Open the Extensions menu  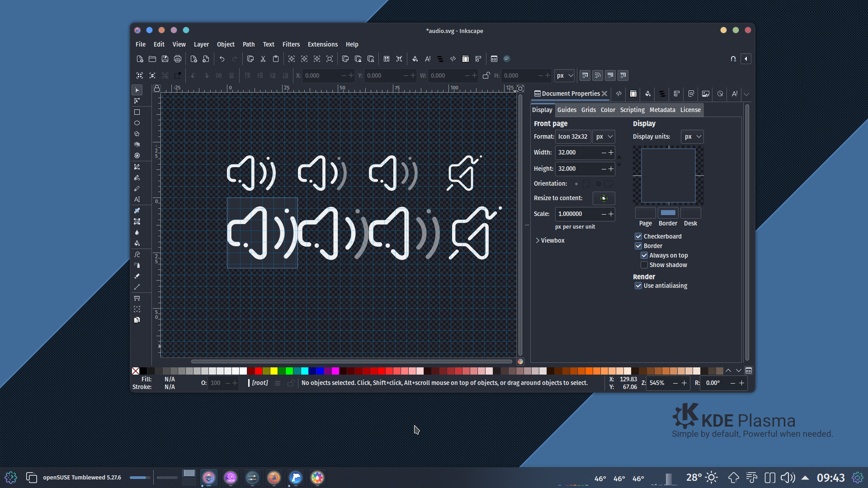click(323, 44)
